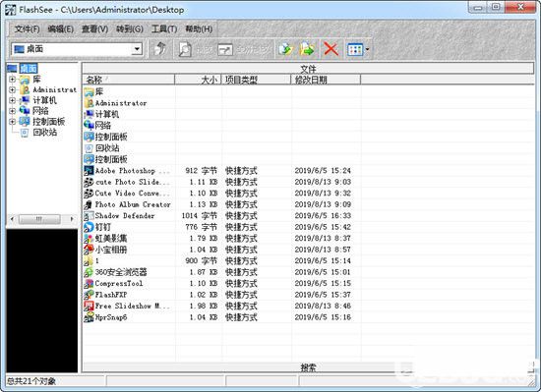Click the folder tree horizontal scrollbar thumb
This screenshot has width=541, height=392.
coord(39,219)
